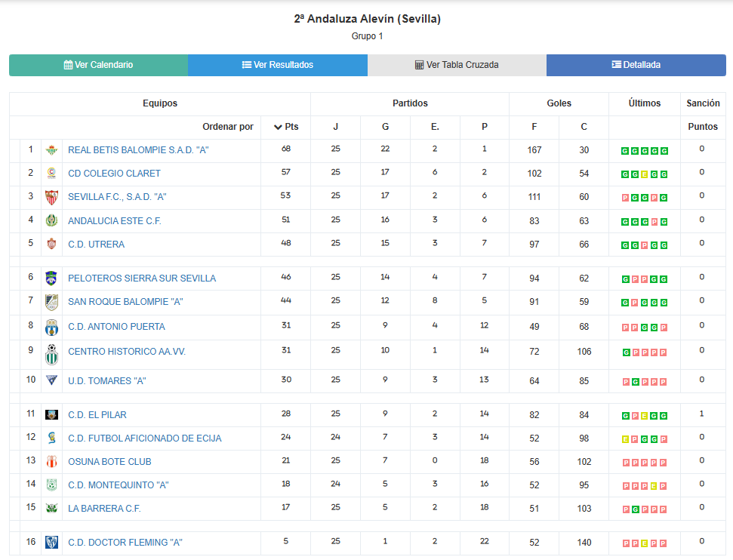
Task: Click the CD Colegio Claret team crest
Action: coord(51,174)
